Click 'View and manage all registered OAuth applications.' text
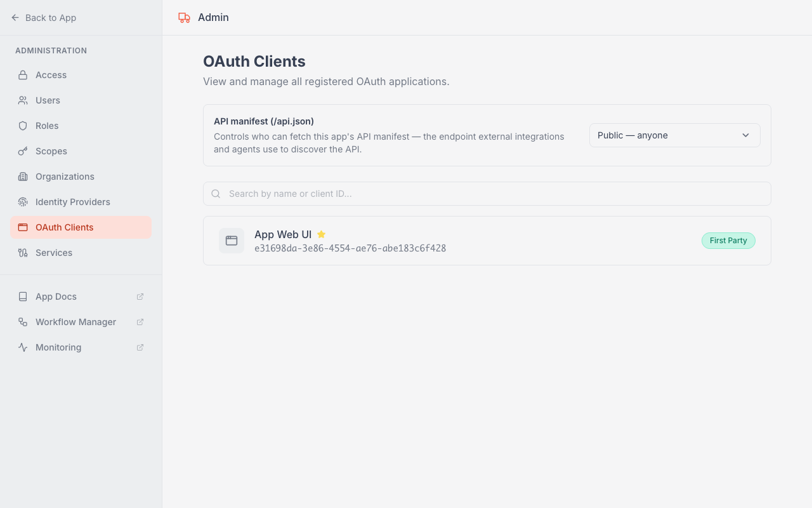This screenshot has width=812, height=508. (x=326, y=82)
